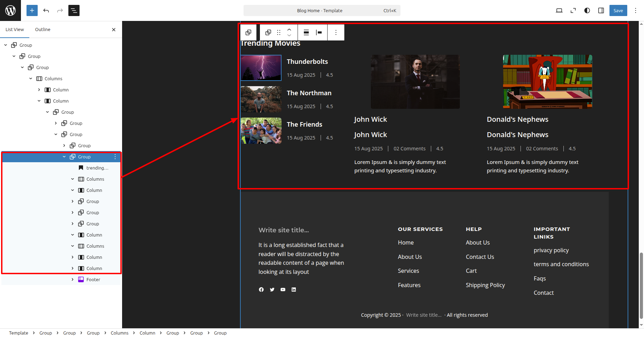This screenshot has height=337, width=644.
Task: Toggle the style book half-circle icon
Action: click(x=587, y=10)
